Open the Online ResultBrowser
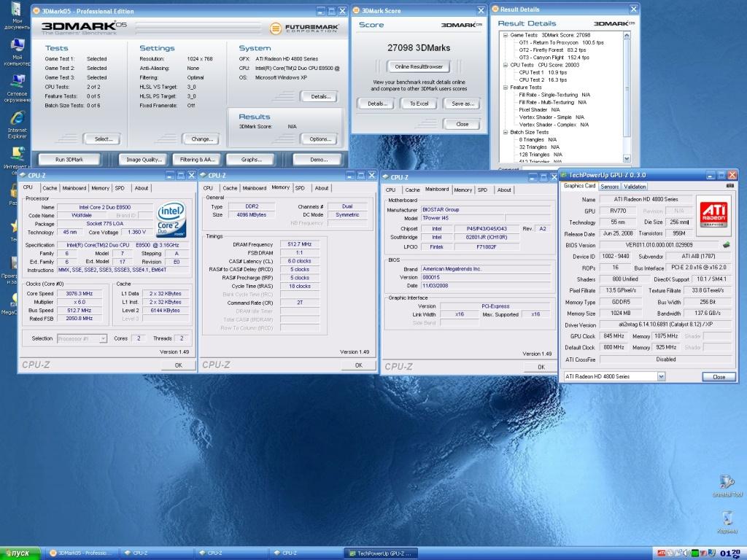The image size is (747, 560). click(418, 66)
